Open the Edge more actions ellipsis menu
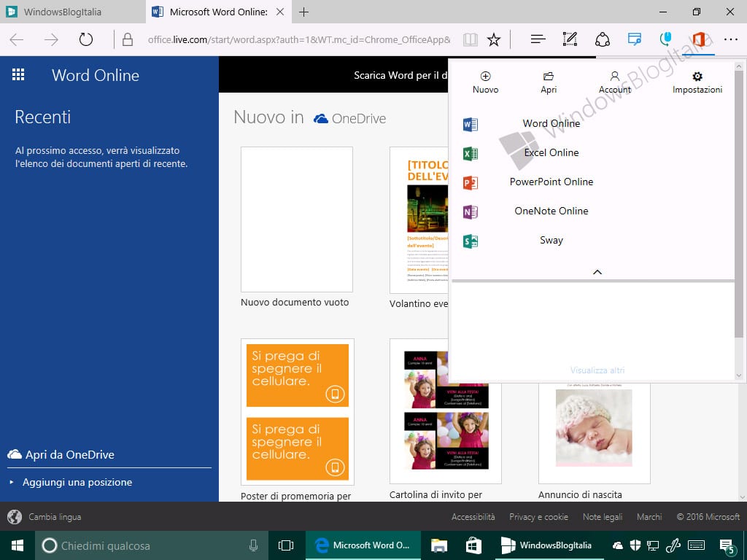747x560 pixels. [x=730, y=39]
